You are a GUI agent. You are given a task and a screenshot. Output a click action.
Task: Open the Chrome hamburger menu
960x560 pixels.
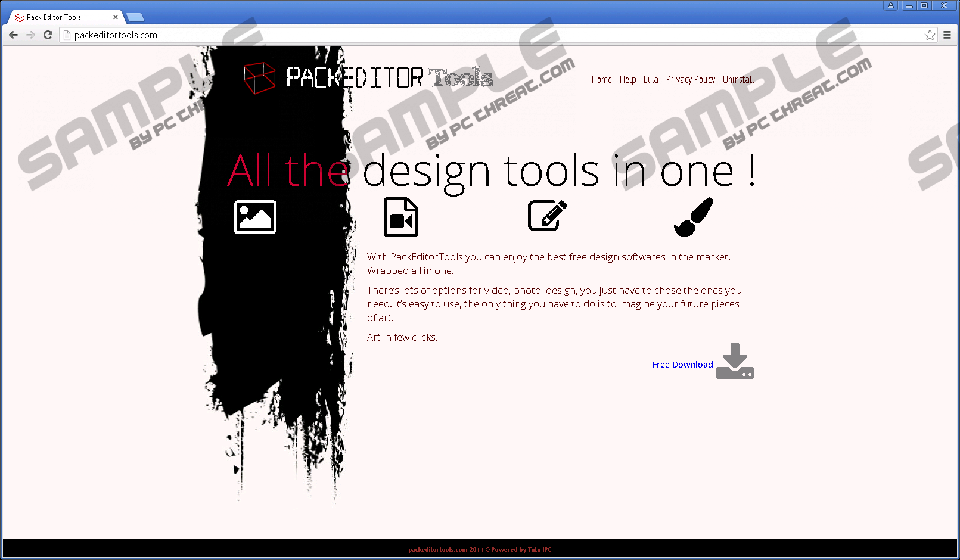point(947,35)
